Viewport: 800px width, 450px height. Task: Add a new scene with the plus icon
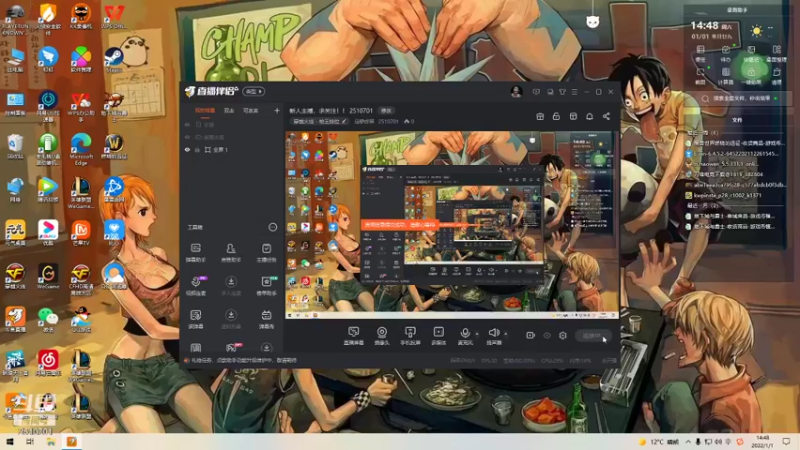pos(277,110)
